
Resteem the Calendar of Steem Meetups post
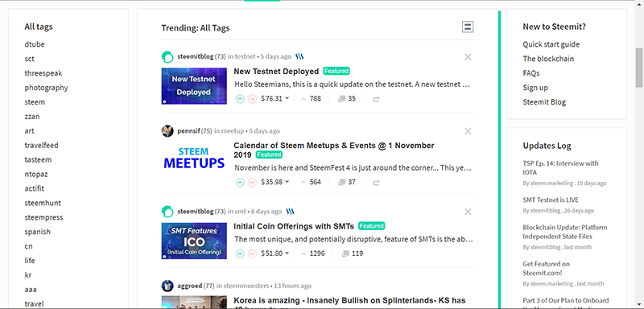[x=376, y=182]
